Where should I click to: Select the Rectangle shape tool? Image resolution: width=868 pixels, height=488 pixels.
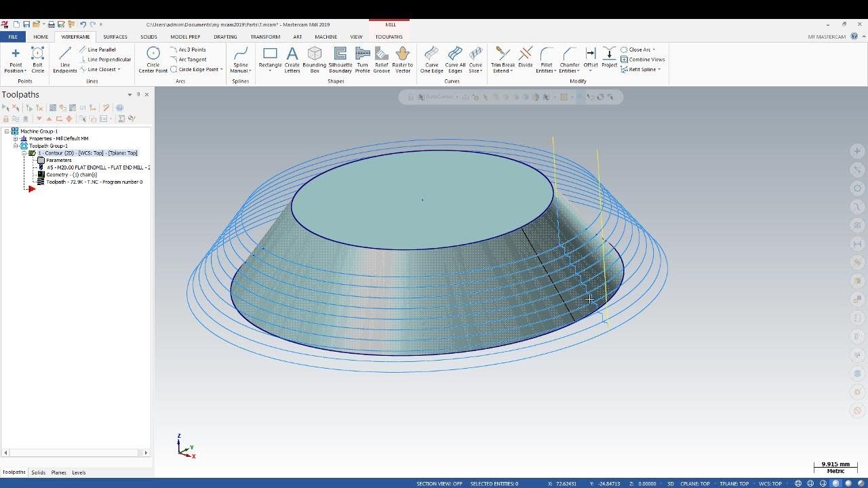[270, 60]
